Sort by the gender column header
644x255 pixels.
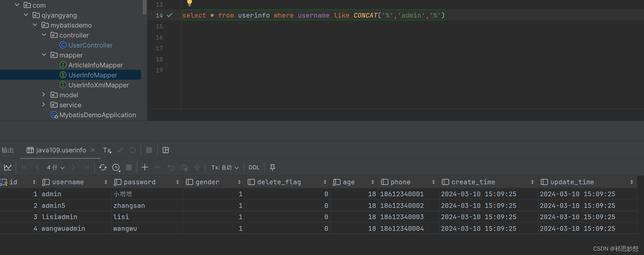pos(213,182)
